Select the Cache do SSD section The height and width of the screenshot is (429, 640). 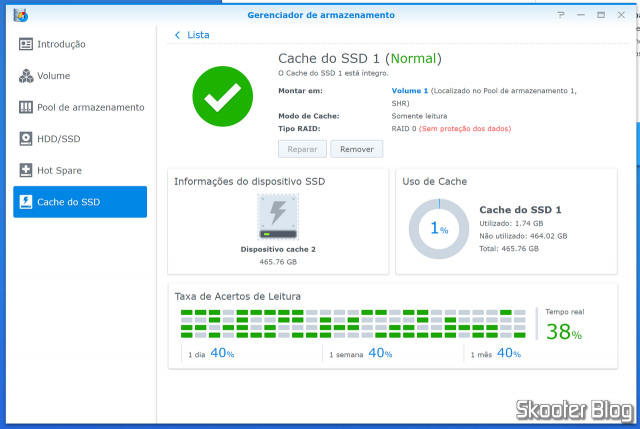80,202
